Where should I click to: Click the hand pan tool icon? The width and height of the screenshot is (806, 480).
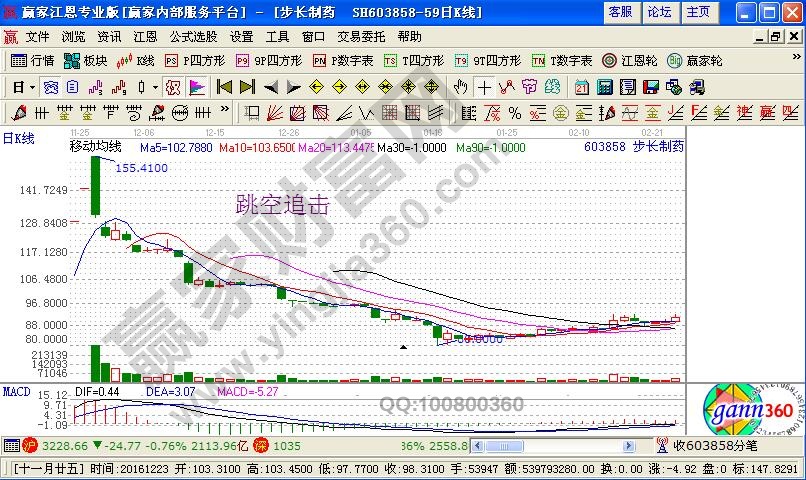coord(458,87)
